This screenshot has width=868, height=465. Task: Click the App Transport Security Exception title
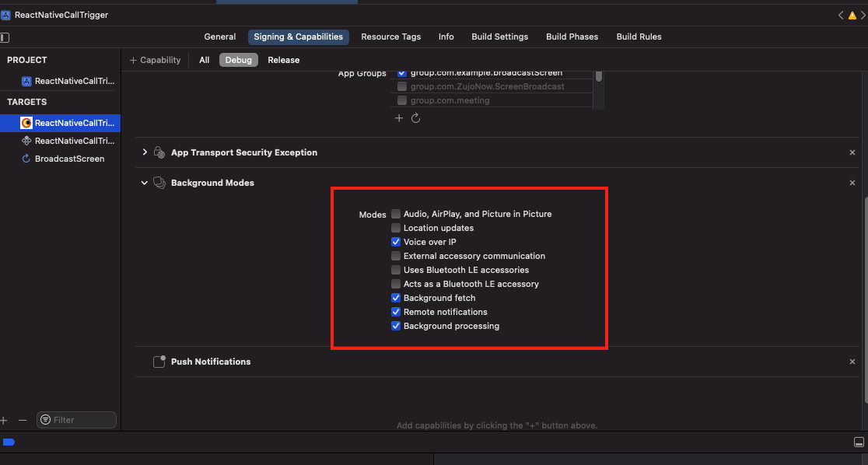244,152
